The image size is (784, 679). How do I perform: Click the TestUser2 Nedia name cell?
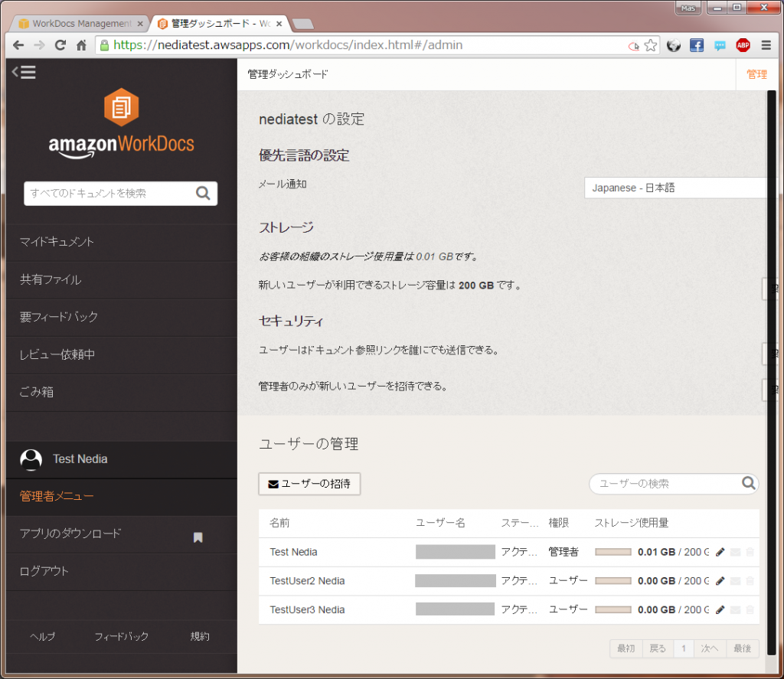[x=307, y=581]
